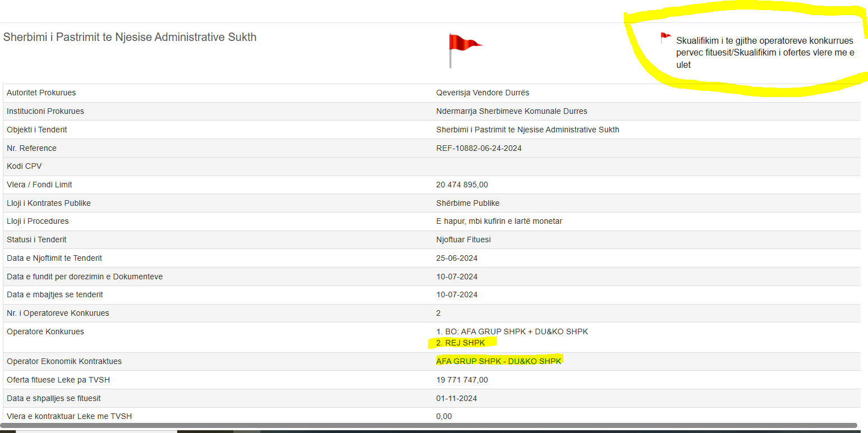The height and width of the screenshot is (433, 868).
Task: Click the E hapur, mbi kufirin procedure value
Action: pos(499,221)
